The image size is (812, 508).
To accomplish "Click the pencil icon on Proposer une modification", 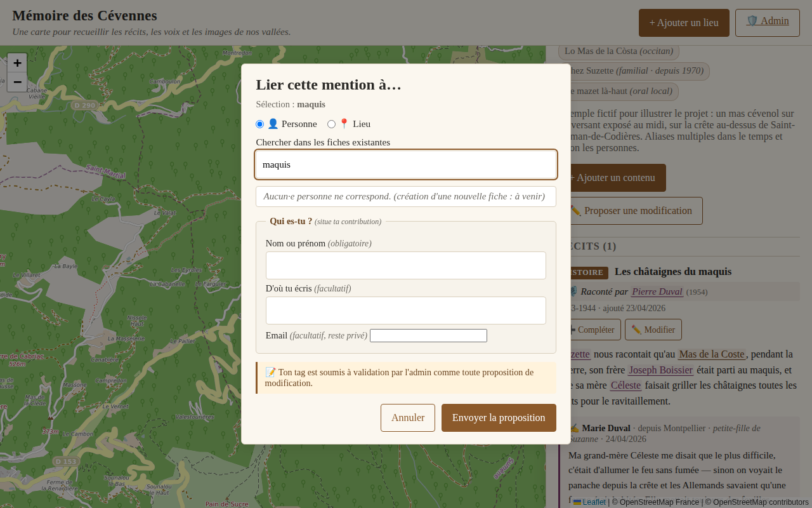I will pos(577,210).
